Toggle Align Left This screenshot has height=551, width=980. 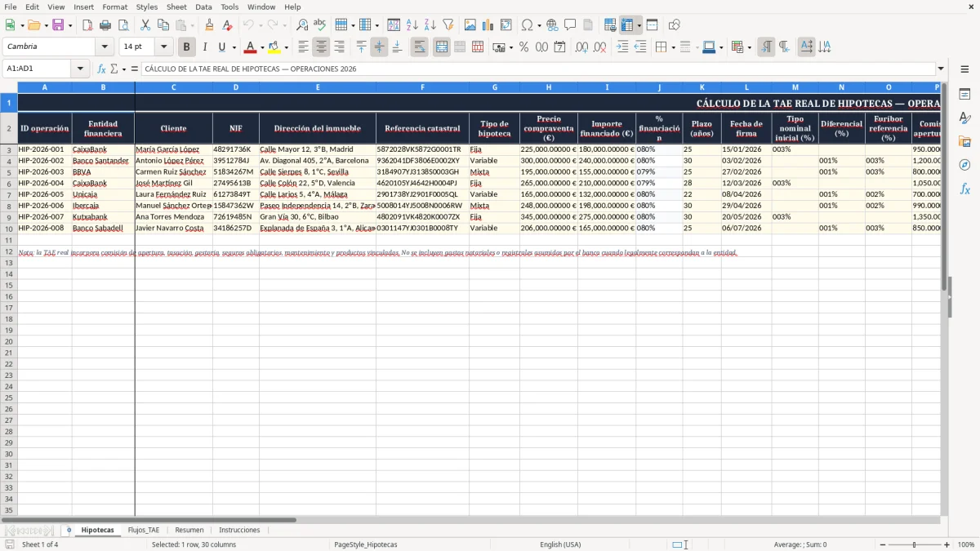304,47
